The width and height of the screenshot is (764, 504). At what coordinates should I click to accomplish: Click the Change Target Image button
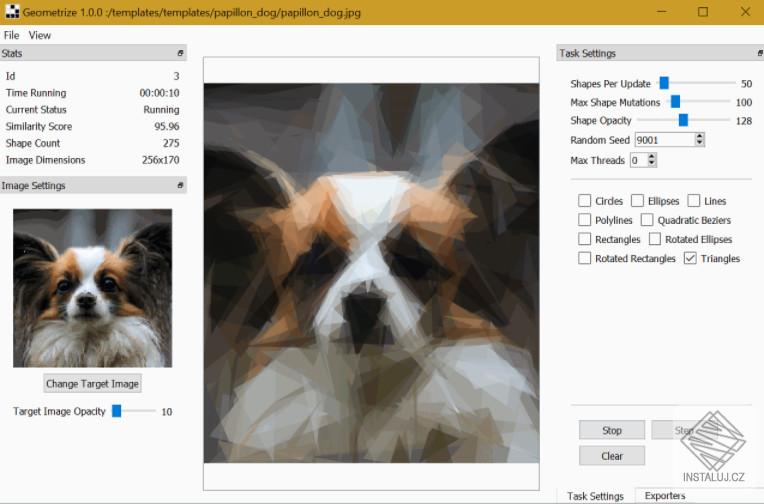point(93,384)
